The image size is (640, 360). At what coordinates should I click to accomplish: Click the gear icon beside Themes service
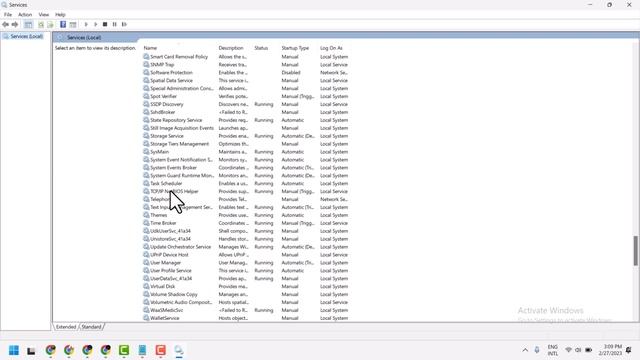[146, 215]
